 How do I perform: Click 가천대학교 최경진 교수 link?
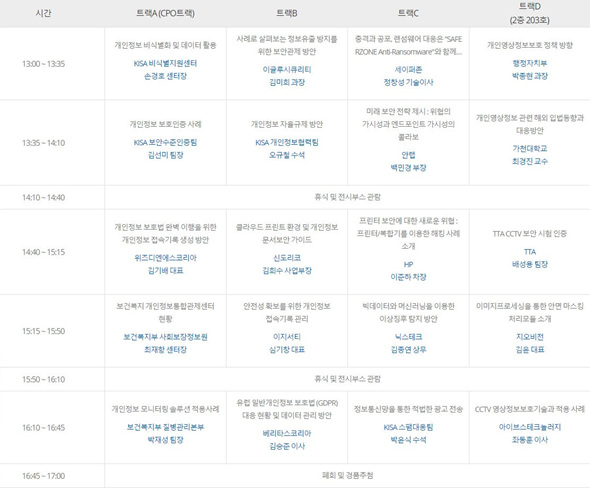(x=530, y=155)
